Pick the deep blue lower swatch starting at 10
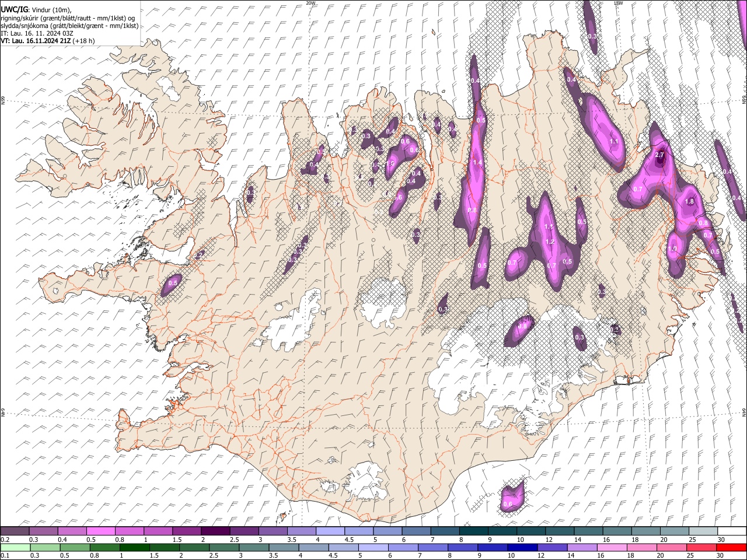 point(523,547)
